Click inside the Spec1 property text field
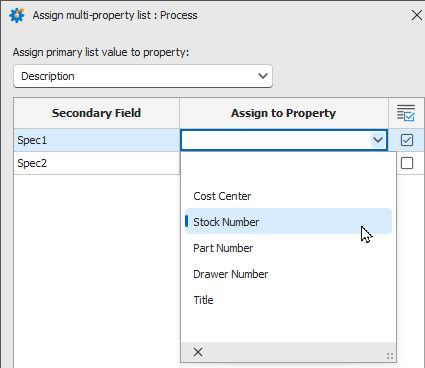Screen dimensions: 425x368 click(276, 140)
